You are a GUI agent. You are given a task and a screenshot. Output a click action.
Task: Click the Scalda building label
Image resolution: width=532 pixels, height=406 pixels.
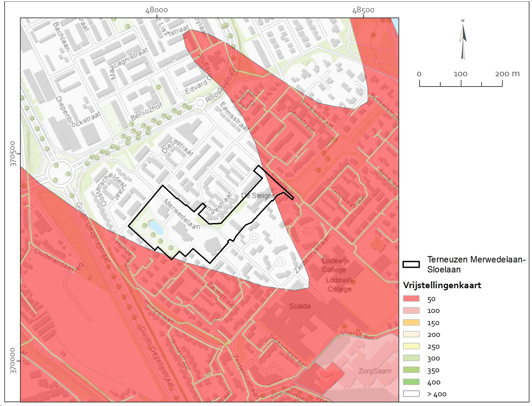pos(300,306)
